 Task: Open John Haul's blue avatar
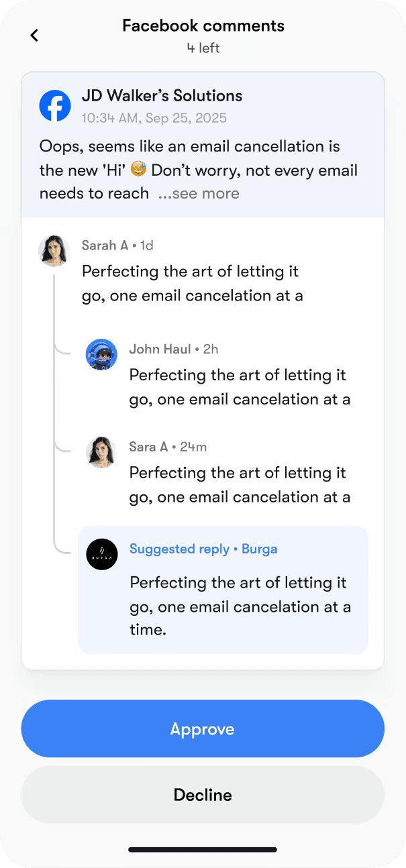coord(101,354)
